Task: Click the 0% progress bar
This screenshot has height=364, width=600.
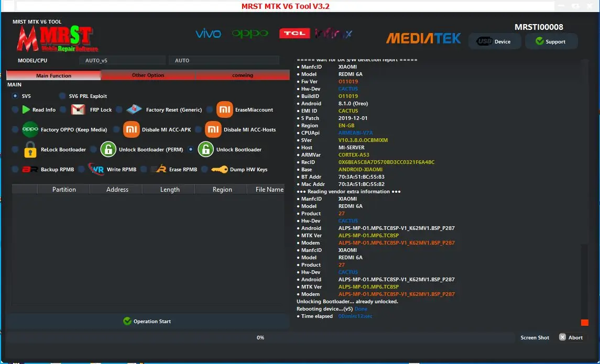Action: click(x=260, y=338)
